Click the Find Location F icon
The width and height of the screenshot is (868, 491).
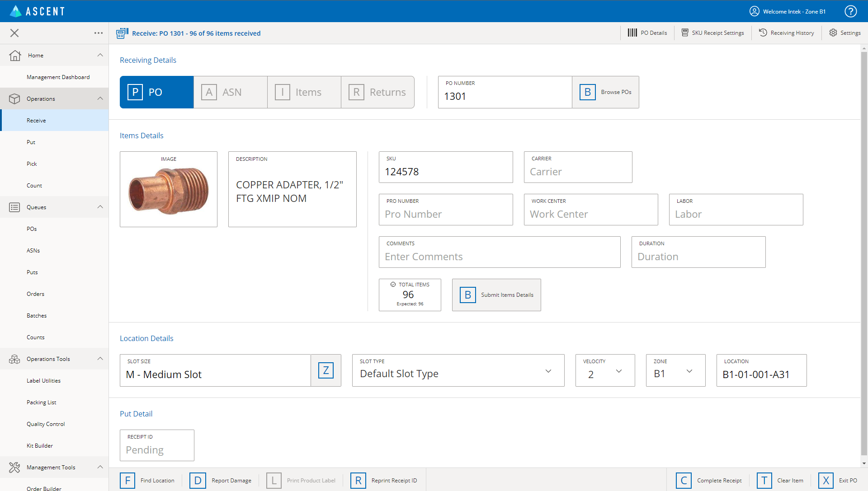click(x=127, y=480)
